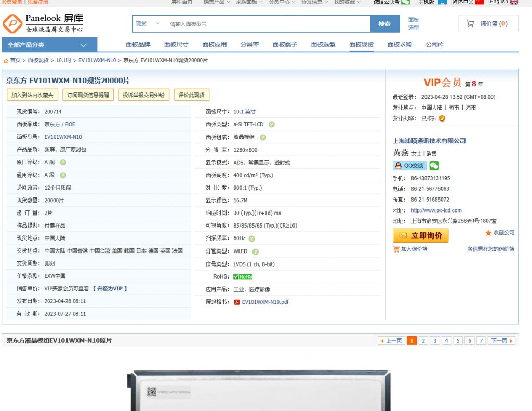532x411 pixels.
Task: Open the 面板尺寸 tab
Action: pos(176,45)
